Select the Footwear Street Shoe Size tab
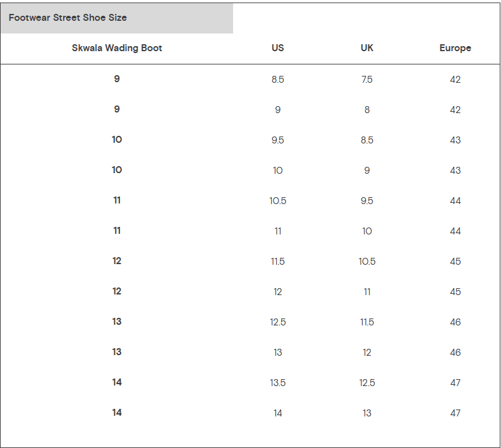The image size is (501, 448). click(68, 18)
